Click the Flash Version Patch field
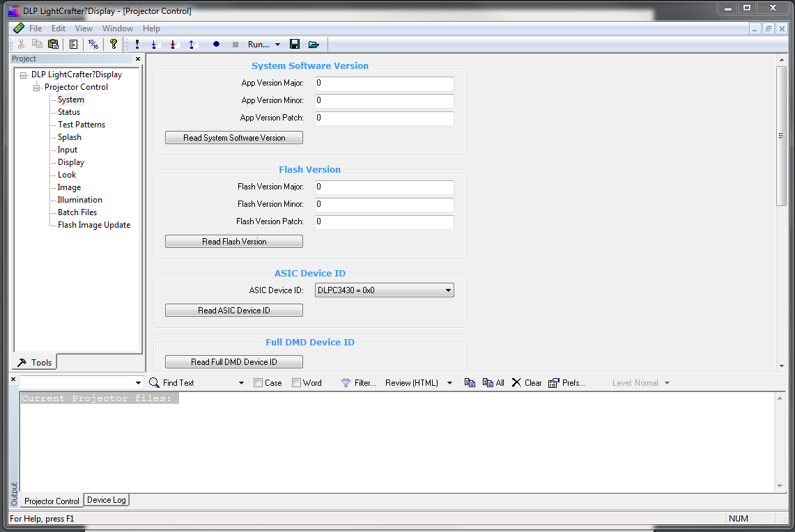The image size is (795, 532). coord(385,221)
